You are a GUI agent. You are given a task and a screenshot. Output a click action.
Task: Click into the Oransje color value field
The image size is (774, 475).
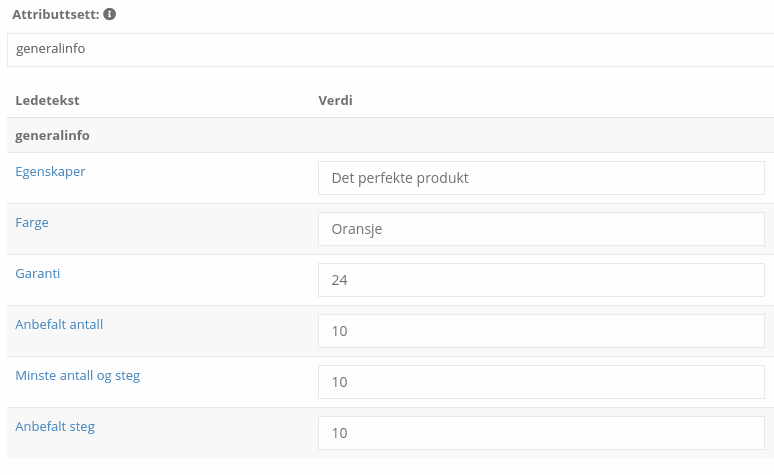pyautogui.click(x=542, y=229)
